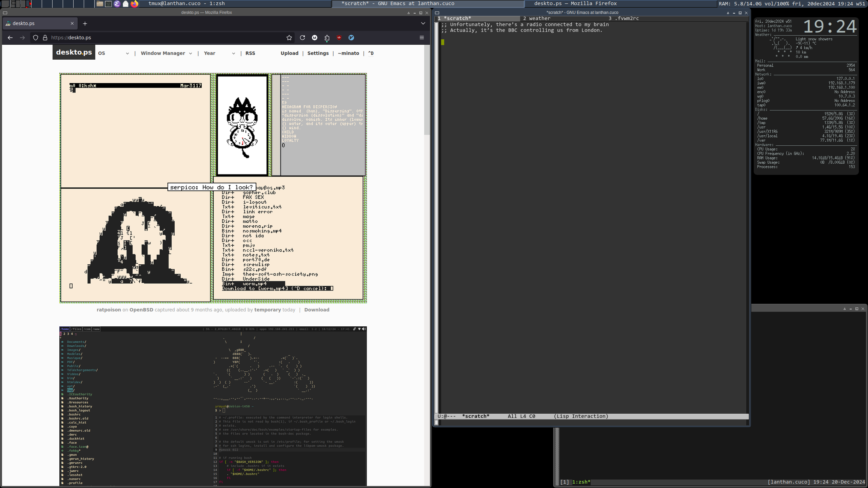Screen dimensions: 868x488
Task: Click the Firefox page vertical scrollbar thumb
Action: click(427, 90)
